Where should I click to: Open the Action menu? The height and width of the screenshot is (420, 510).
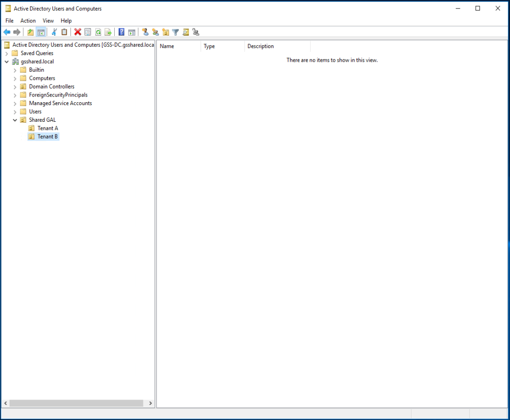[28, 21]
